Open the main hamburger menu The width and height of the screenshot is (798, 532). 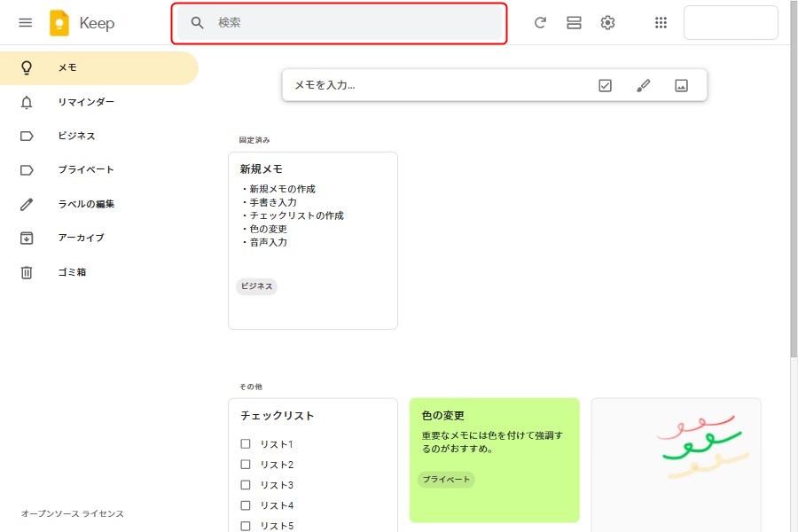tap(26, 23)
